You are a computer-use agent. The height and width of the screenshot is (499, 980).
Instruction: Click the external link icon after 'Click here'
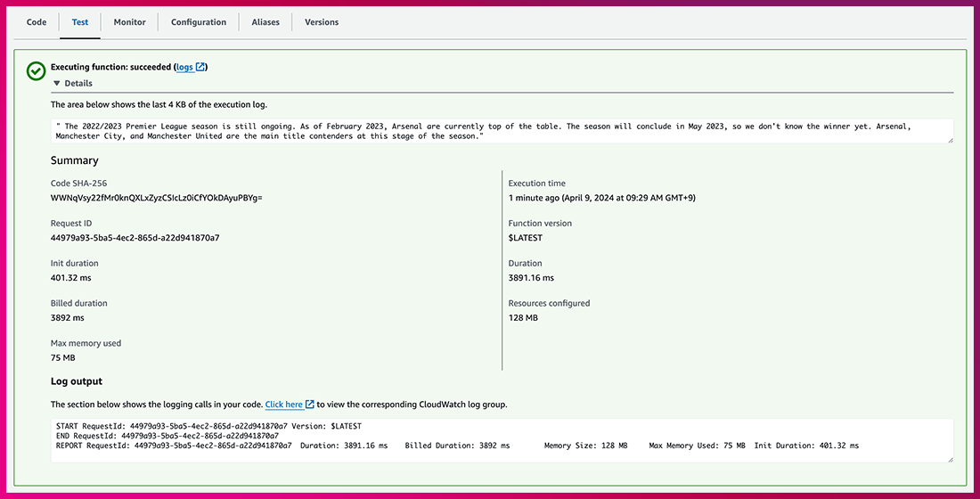[x=310, y=405]
